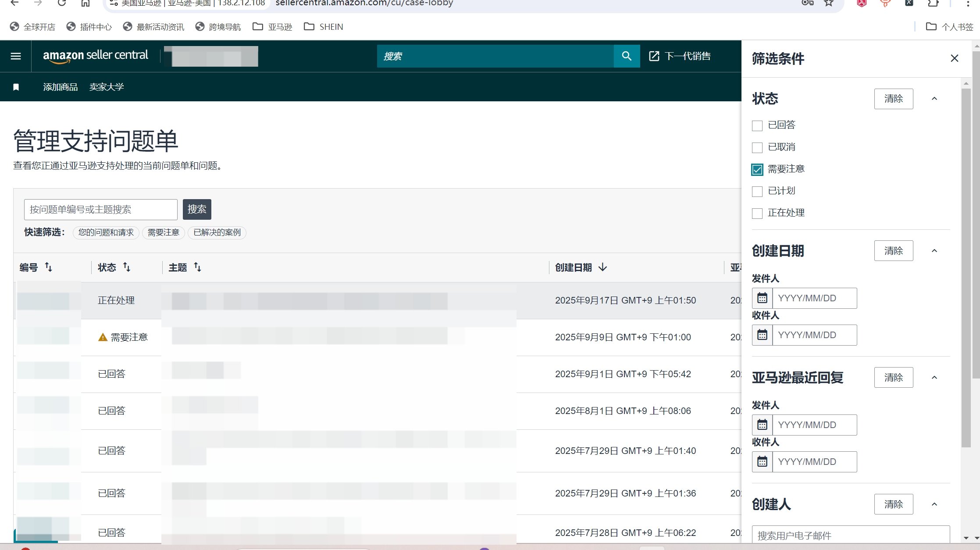Uncheck the 需要注意 status checkbox
Screen dimensions: 980x550
tap(757, 170)
